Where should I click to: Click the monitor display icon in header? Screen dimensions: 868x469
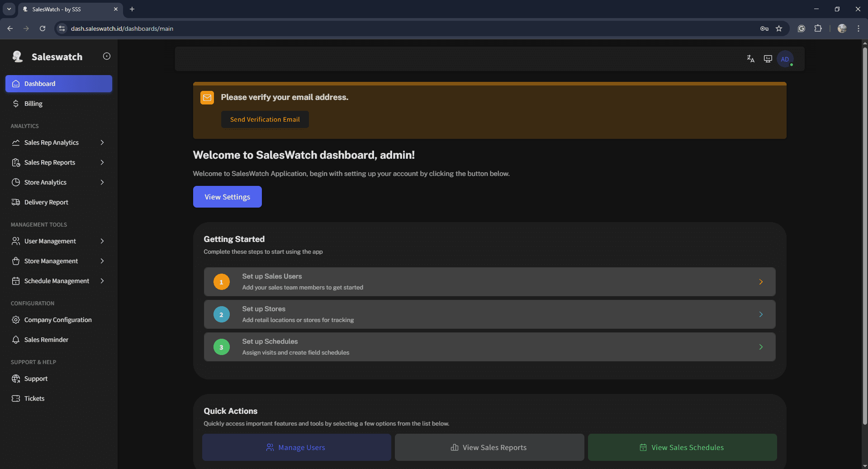[x=768, y=59]
